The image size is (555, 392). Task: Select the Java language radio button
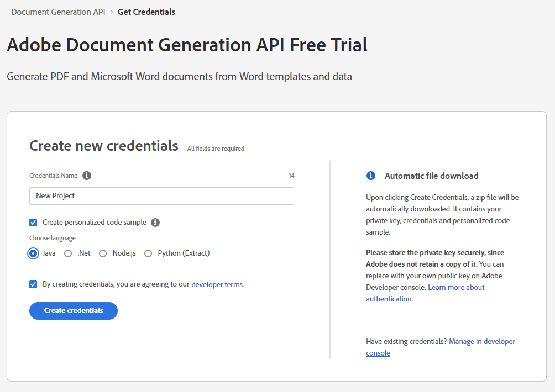33,253
